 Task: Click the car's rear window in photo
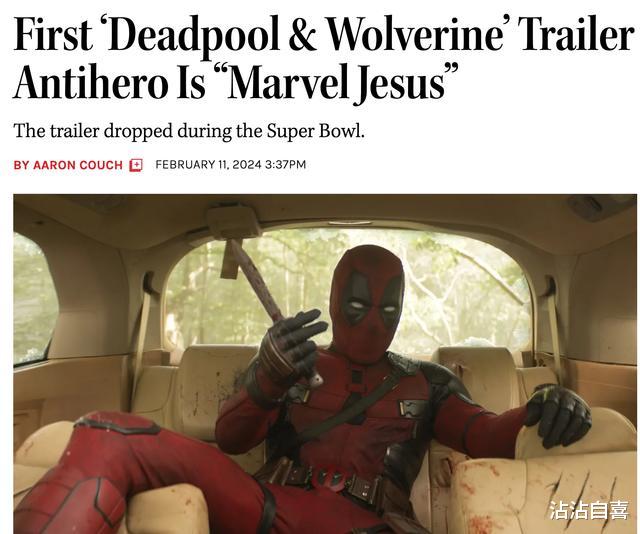(347, 288)
